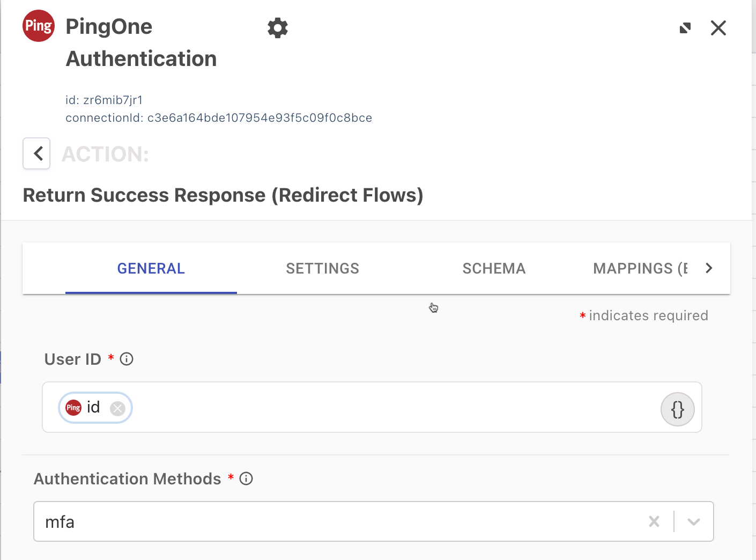The width and height of the screenshot is (756, 560).
Task: Click the resize panel arrows icon
Action: click(685, 28)
